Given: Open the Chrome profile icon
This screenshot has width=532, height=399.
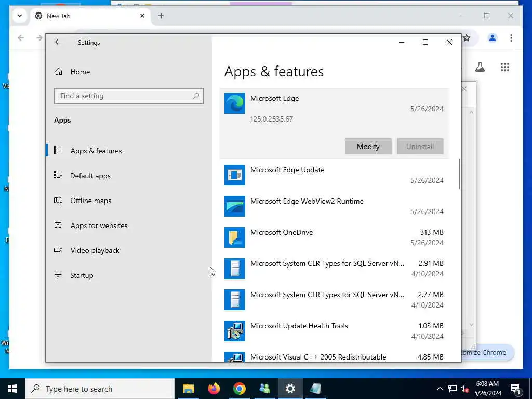Looking at the screenshot, I should point(493,38).
